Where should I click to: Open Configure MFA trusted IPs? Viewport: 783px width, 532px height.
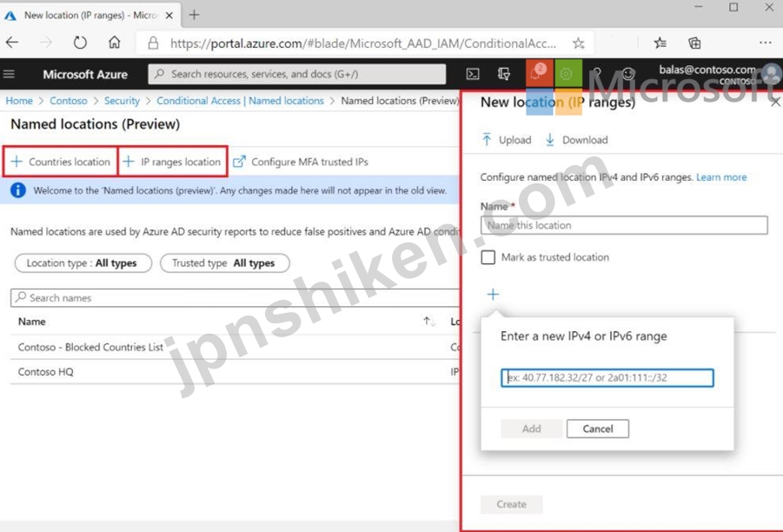coord(301,162)
